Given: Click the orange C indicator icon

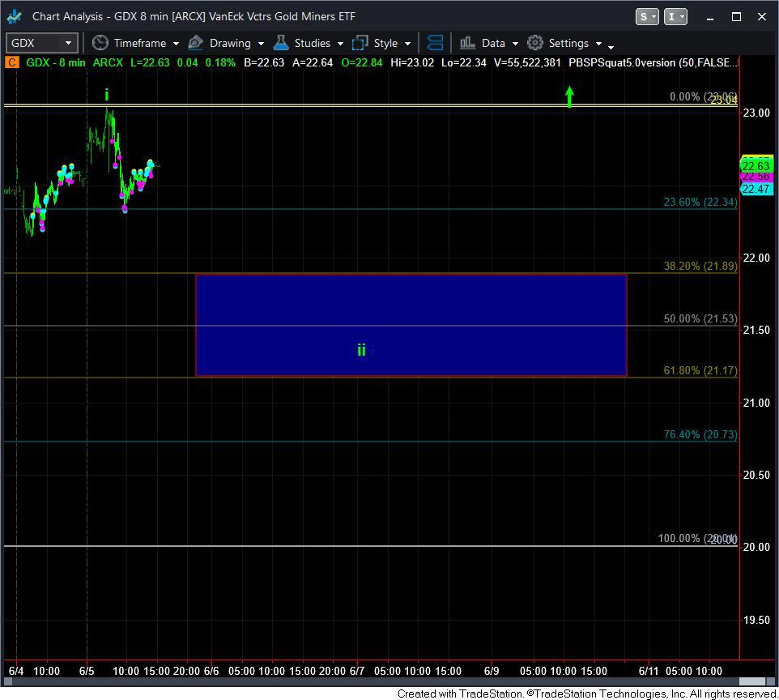Looking at the screenshot, I should (x=11, y=62).
